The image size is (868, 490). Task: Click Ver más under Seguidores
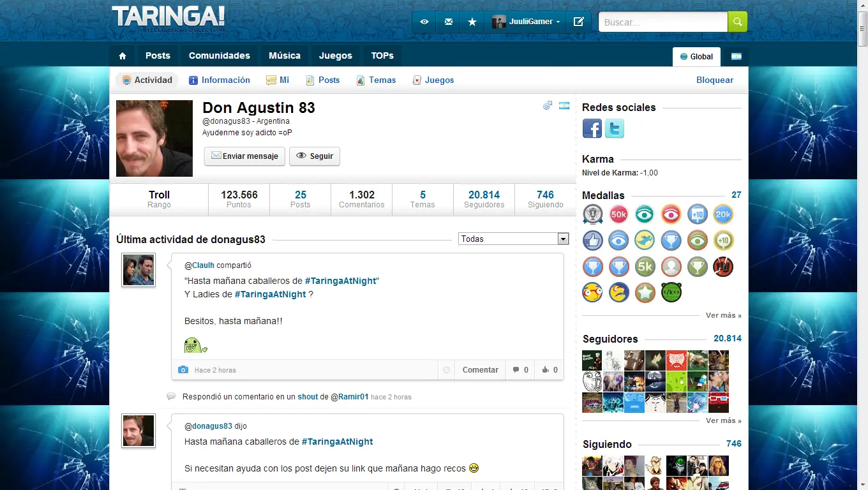click(724, 420)
